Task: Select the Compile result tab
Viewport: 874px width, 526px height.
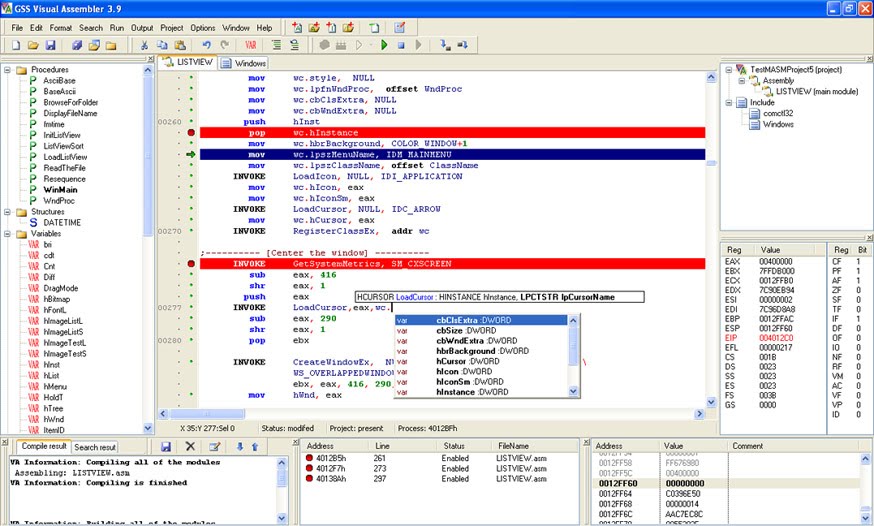Action: (x=43, y=446)
